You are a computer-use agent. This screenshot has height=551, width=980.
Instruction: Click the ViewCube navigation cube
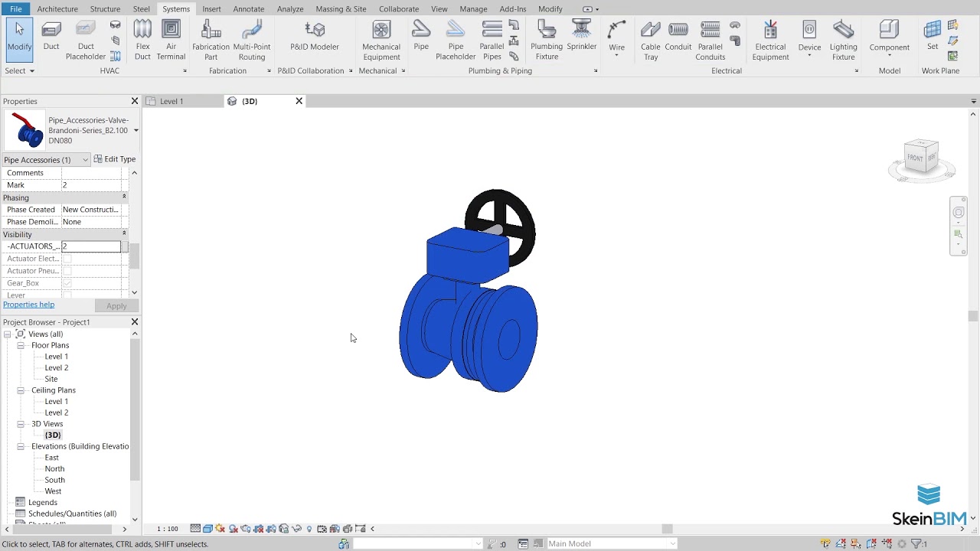pyautogui.click(x=921, y=157)
